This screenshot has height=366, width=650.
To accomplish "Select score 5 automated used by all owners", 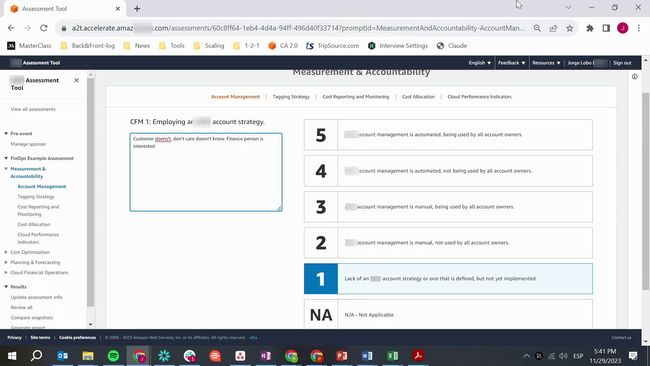I will click(x=448, y=135).
